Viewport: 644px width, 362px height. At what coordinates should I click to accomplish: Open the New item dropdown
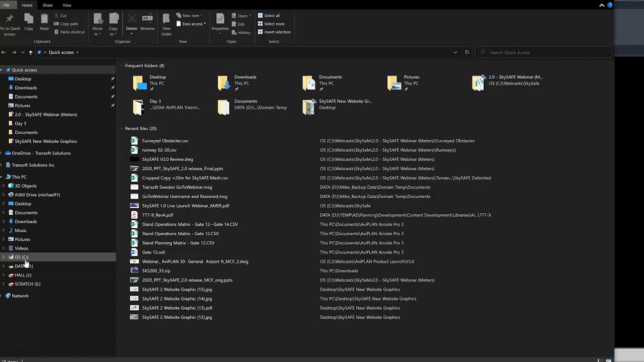pyautogui.click(x=189, y=16)
